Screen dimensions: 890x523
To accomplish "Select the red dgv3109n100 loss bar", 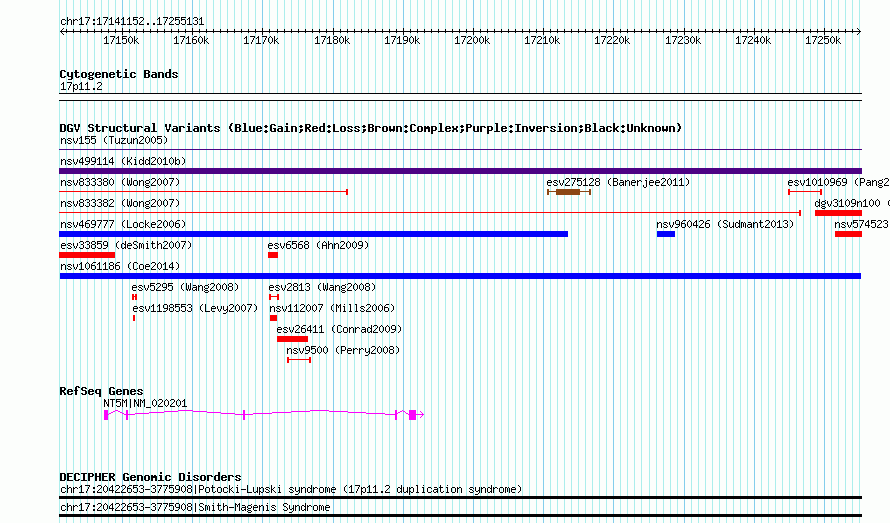I will tap(838, 213).
